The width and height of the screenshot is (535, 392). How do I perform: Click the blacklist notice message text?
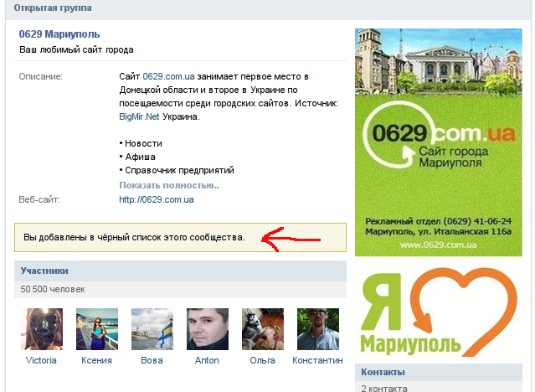[135, 237]
